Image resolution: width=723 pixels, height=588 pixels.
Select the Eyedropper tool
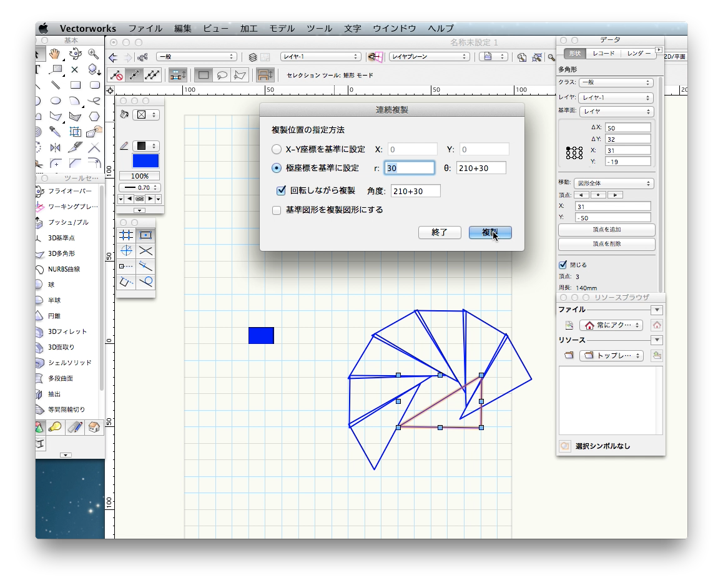click(56, 132)
